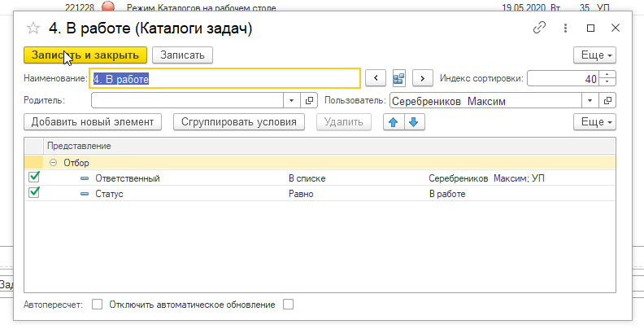Uncheck the Статус filter condition
This screenshot has width=644, height=329.
pyautogui.click(x=34, y=194)
